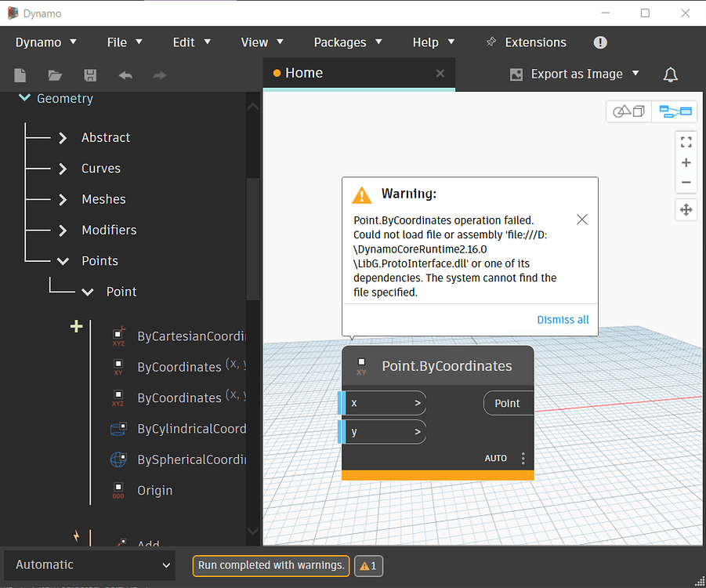This screenshot has height=588, width=706.
Task: Zoom to fit using the fit-view icon
Action: tap(686, 142)
